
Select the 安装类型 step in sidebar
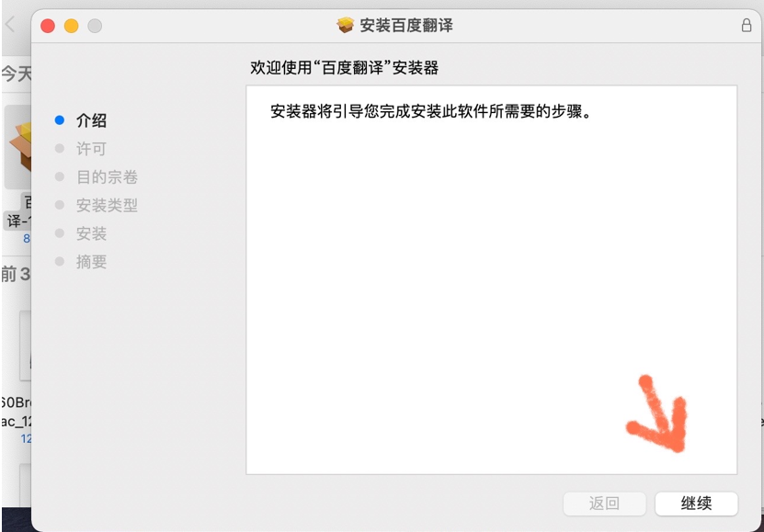pyautogui.click(x=107, y=205)
